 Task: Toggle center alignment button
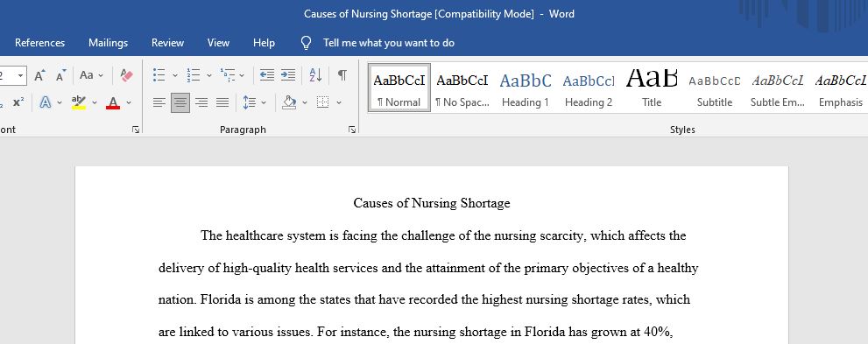pyautogui.click(x=180, y=102)
